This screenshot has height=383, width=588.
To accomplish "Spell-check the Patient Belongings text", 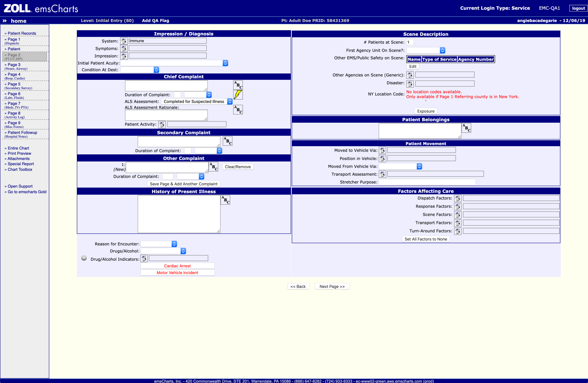I will pyautogui.click(x=466, y=127).
